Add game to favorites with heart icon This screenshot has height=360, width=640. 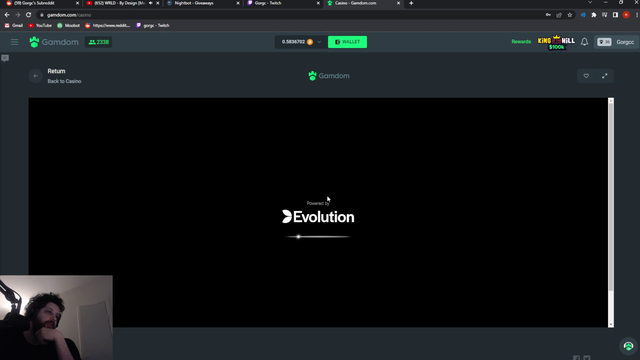(586, 76)
